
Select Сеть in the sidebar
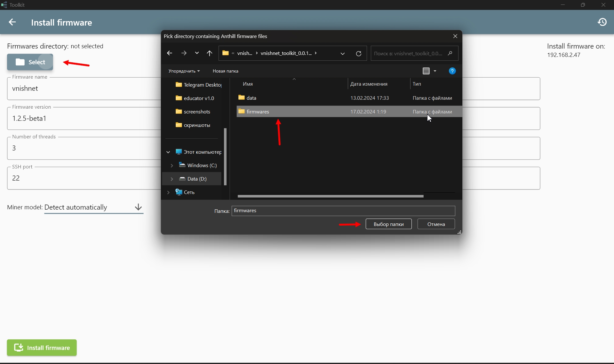(185, 192)
